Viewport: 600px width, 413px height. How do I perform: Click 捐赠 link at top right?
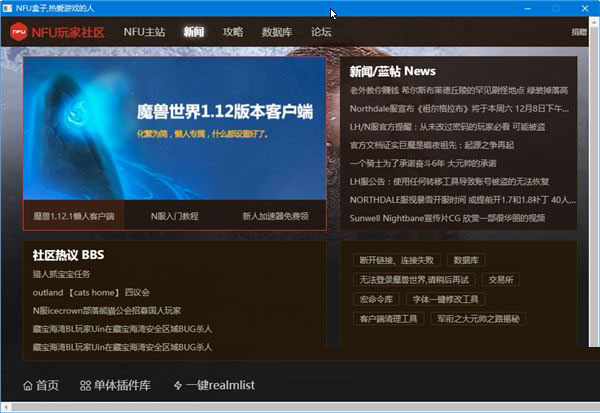(x=579, y=32)
